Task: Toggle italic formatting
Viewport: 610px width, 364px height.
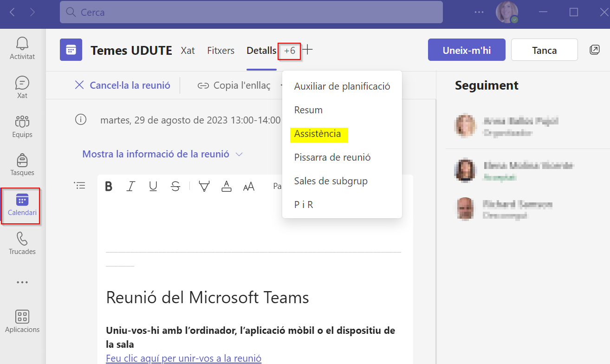Action: click(131, 187)
